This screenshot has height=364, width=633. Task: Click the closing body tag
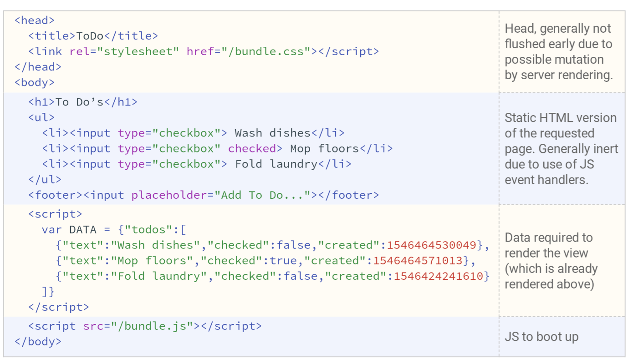coord(38,342)
